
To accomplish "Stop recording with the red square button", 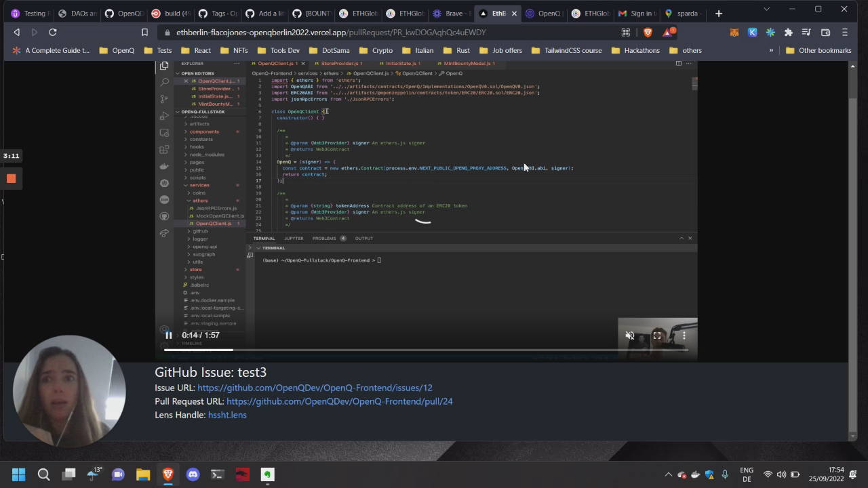I will tap(11, 178).
